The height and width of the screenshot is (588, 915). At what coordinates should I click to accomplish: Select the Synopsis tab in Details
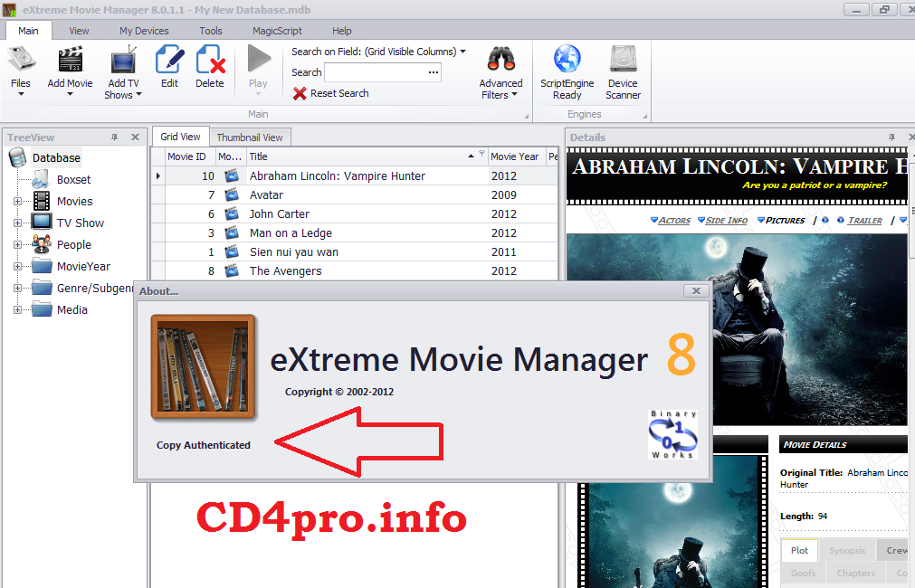tap(847, 550)
